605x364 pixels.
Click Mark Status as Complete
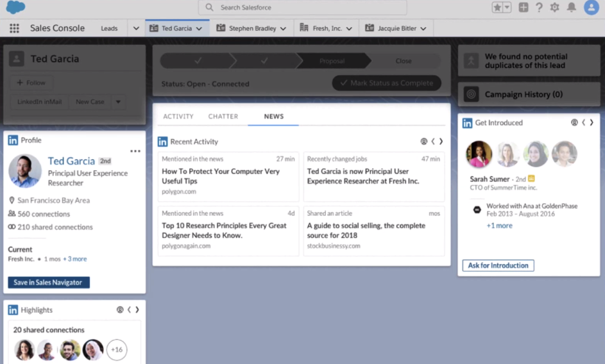pyautogui.click(x=387, y=83)
